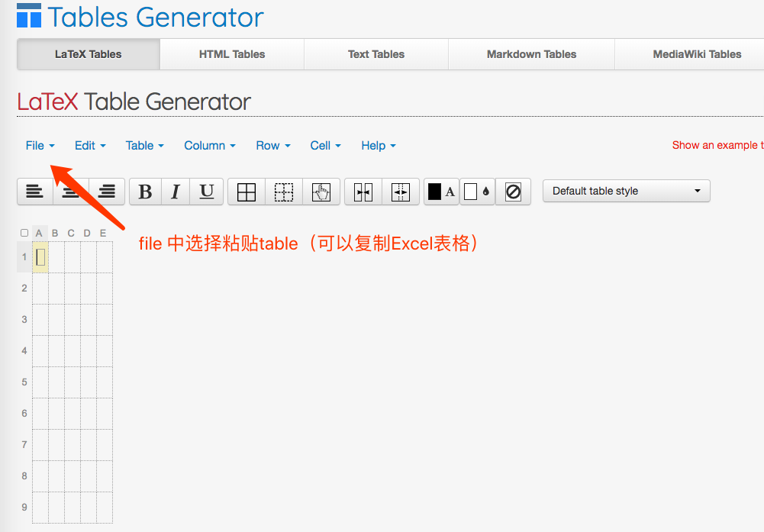Select row 1 header

tap(24, 256)
